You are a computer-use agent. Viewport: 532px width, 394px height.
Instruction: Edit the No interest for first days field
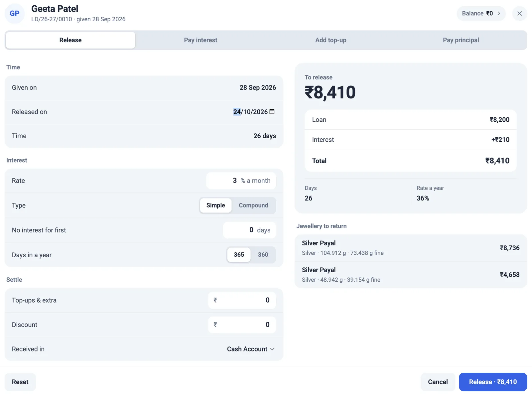pos(249,230)
